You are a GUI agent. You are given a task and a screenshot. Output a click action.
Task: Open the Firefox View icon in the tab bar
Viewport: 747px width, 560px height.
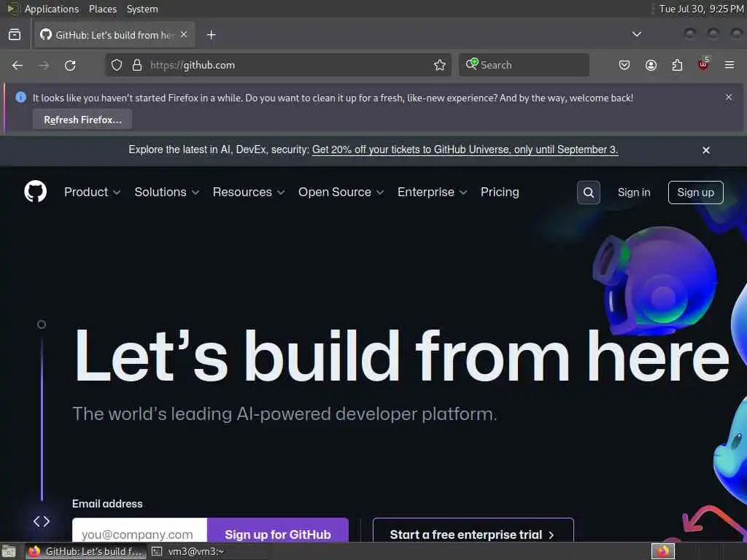15,35
